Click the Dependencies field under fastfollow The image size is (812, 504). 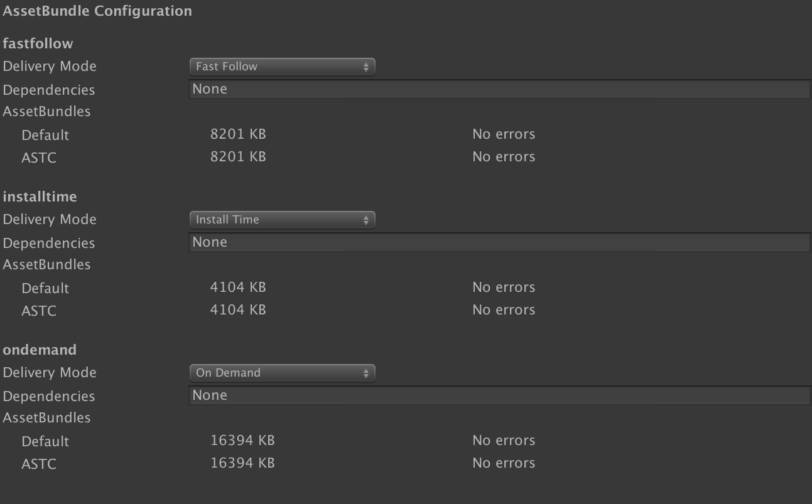[x=499, y=89]
